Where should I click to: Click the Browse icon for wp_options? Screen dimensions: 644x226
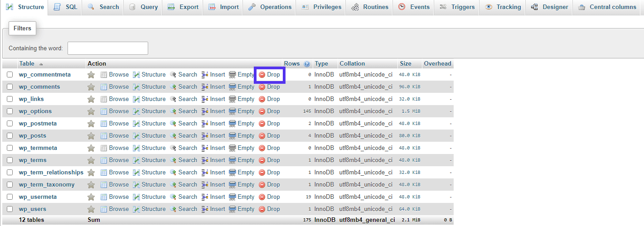104,111
